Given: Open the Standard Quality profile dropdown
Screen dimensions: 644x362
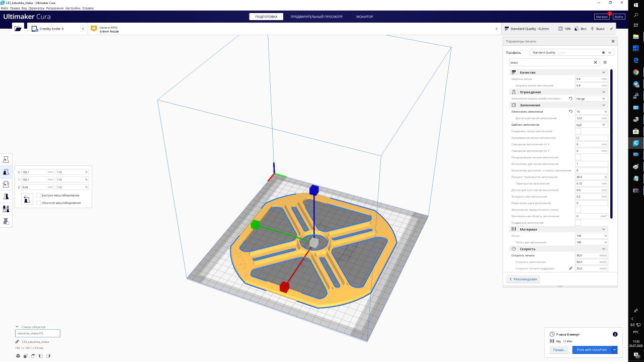Looking at the screenshot, I should (x=573, y=52).
